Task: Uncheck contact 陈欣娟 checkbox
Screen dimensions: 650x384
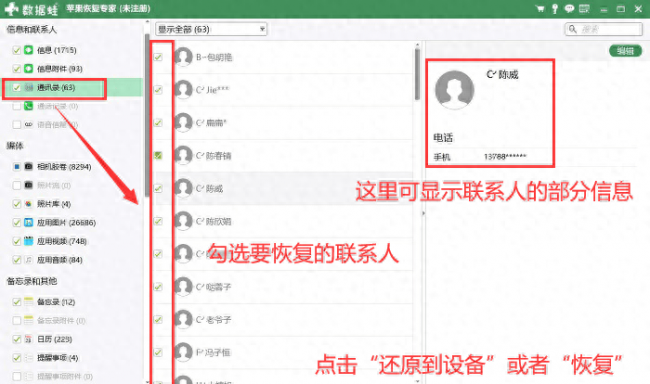Action: [158, 221]
